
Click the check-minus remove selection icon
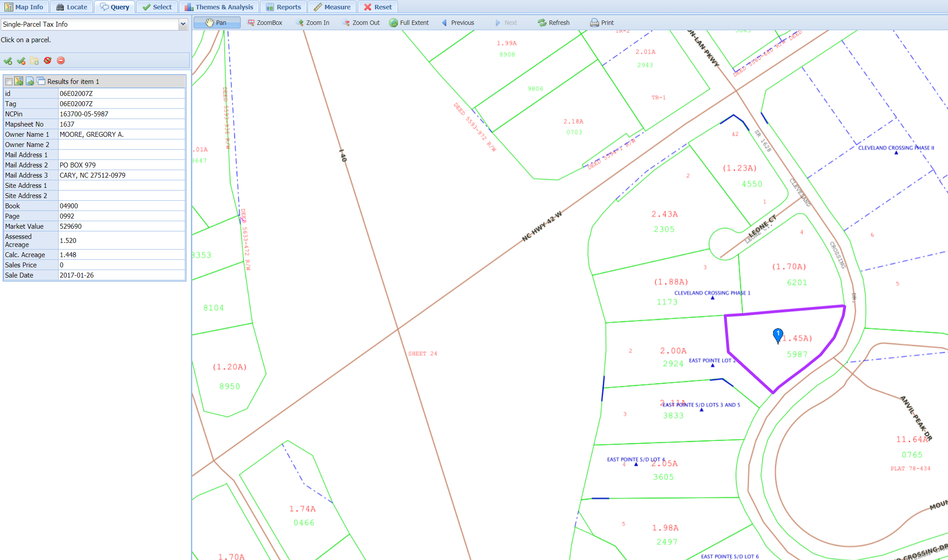click(x=21, y=61)
